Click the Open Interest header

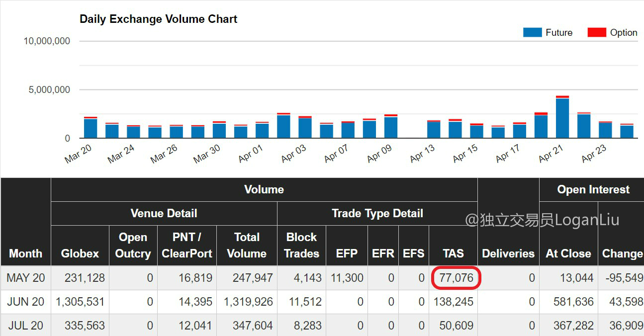click(593, 189)
